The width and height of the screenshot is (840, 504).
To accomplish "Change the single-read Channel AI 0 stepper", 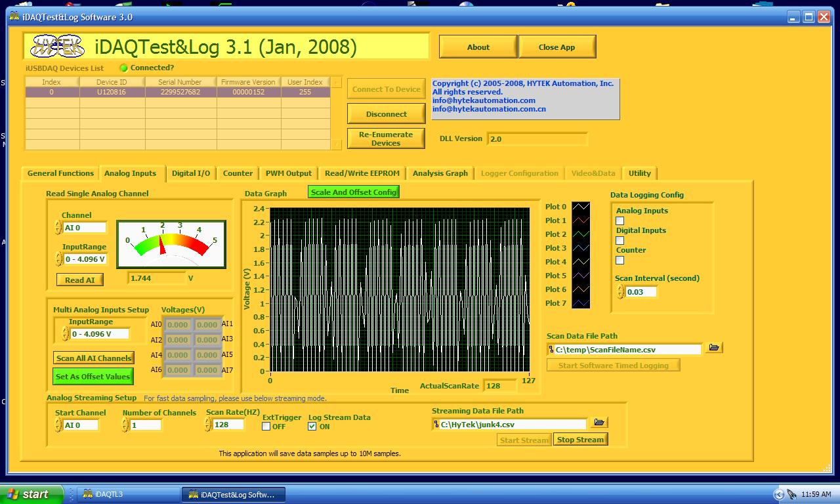I will point(58,228).
